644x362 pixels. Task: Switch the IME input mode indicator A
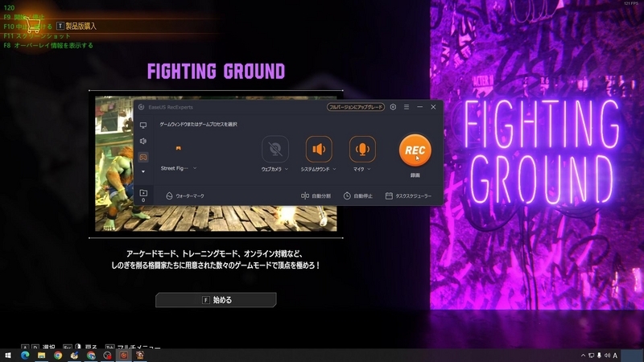pos(615,356)
